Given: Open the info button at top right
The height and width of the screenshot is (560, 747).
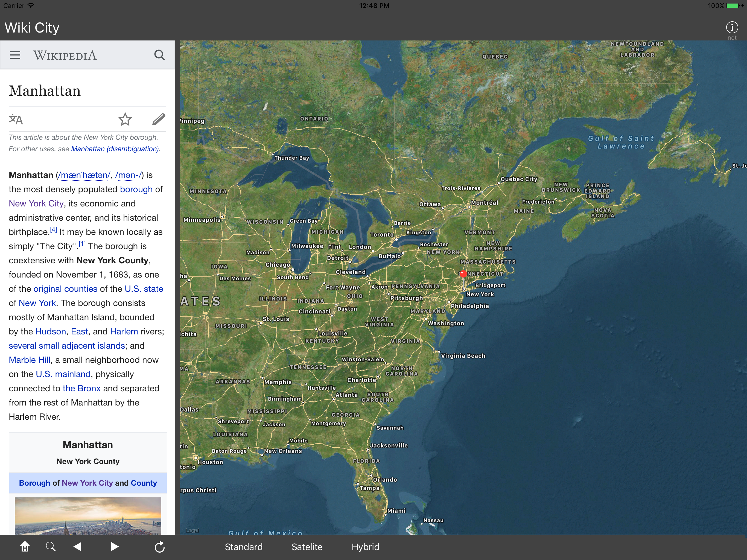Looking at the screenshot, I should pyautogui.click(x=732, y=27).
